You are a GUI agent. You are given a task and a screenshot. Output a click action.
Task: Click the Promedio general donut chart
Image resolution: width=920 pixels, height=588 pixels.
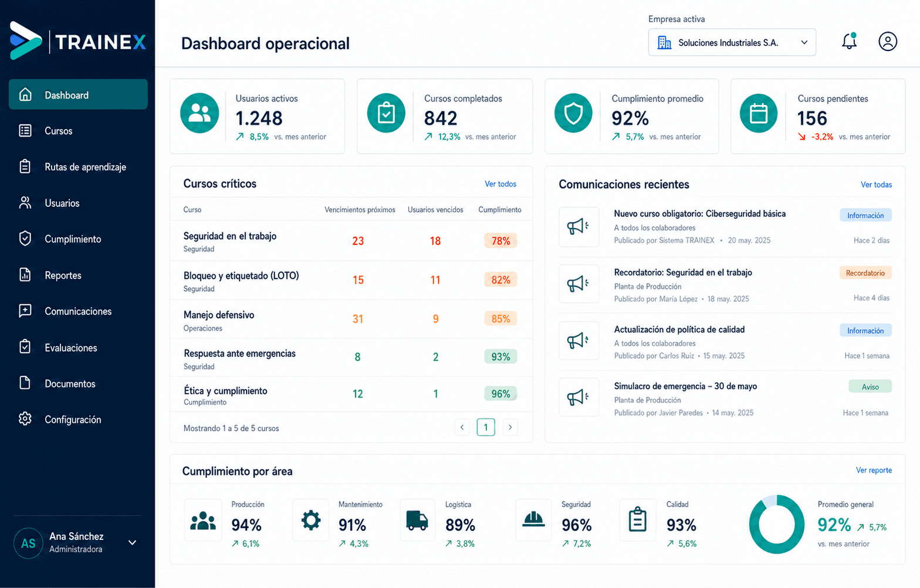pyautogui.click(x=776, y=524)
